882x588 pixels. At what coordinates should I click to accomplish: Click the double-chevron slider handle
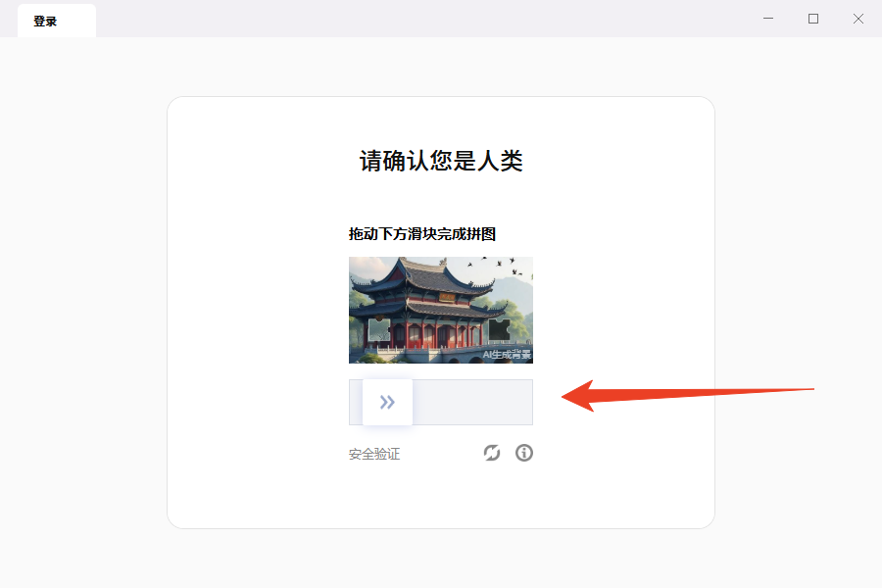[387, 403]
